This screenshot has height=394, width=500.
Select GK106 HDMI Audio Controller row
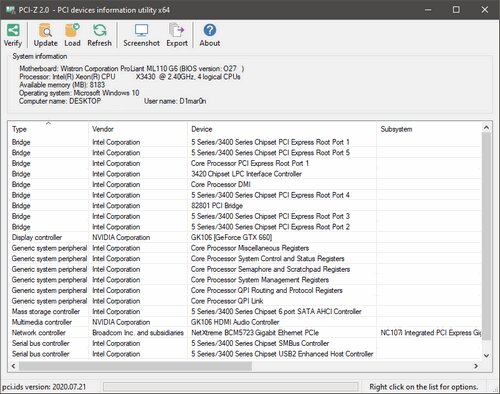coord(245,322)
